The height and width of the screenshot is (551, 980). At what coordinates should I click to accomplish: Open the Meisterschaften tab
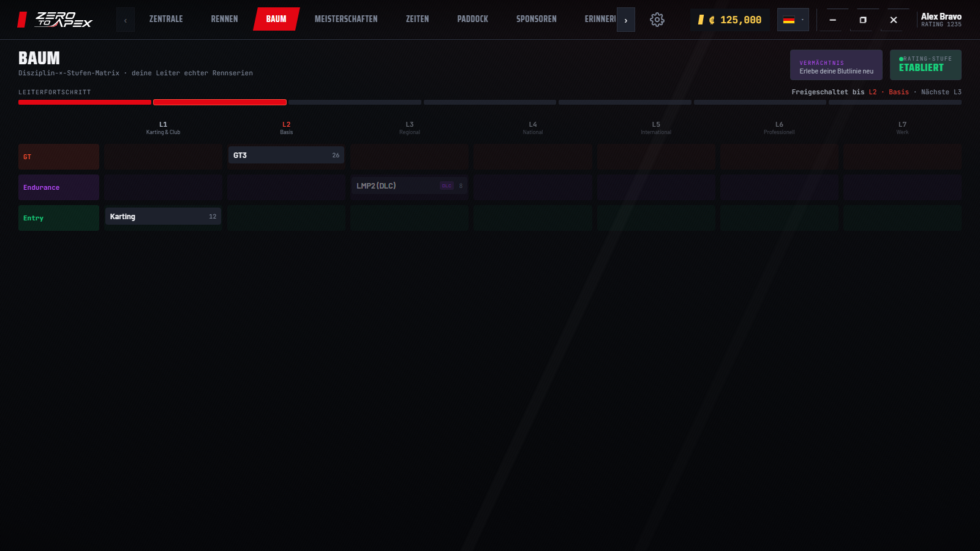(346, 19)
